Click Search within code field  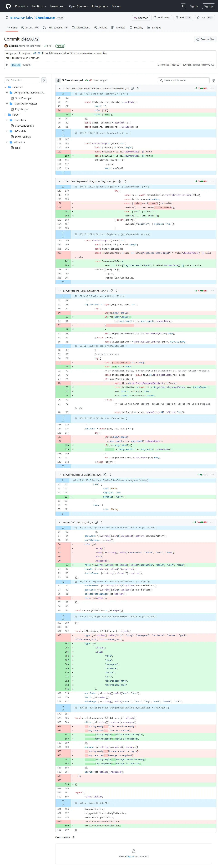click(x=183, y=80)
